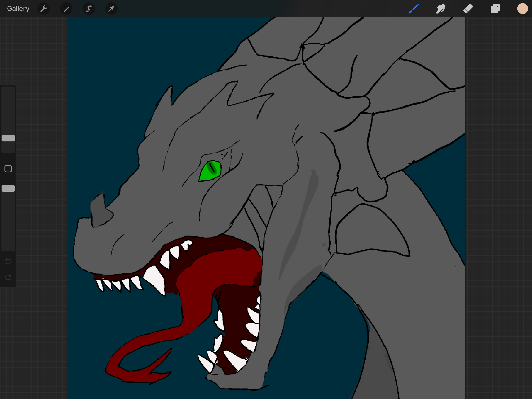Open the Actions wrench menu
The width and height of the screenshot is (532, 399).
[x=44, y=9]
